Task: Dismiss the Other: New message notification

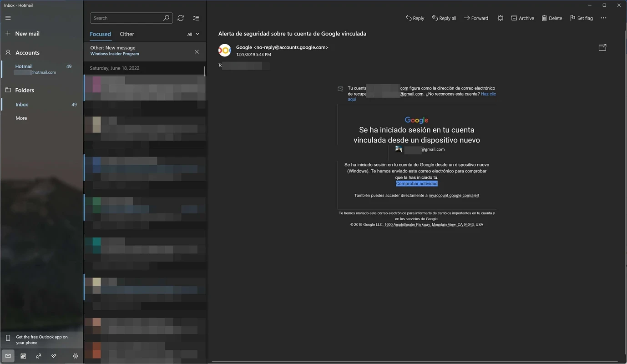Action: 197,52
